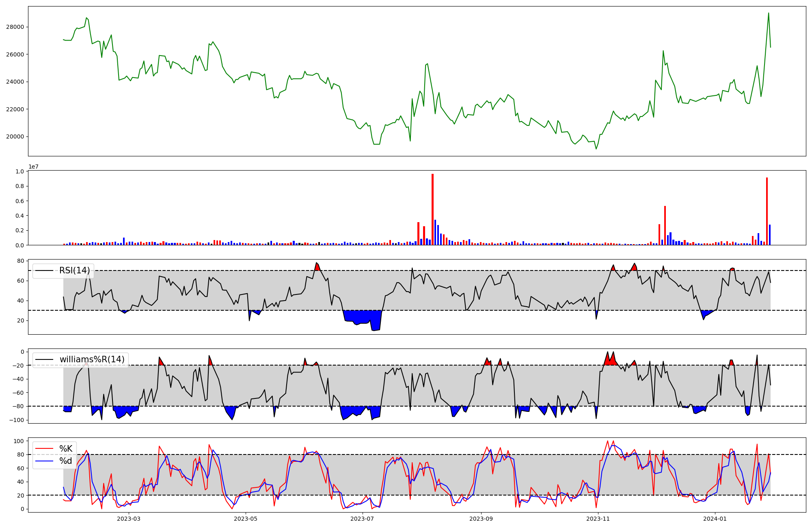This screenshot has height=528, width=812.
Task: Select the 2024-01 x-axis tick label
Action: 715,519
